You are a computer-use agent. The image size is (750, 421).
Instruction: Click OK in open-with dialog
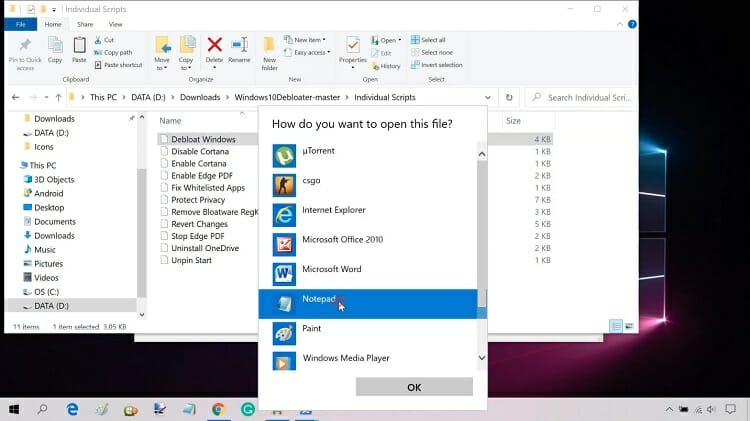click(x=414, y=387)
